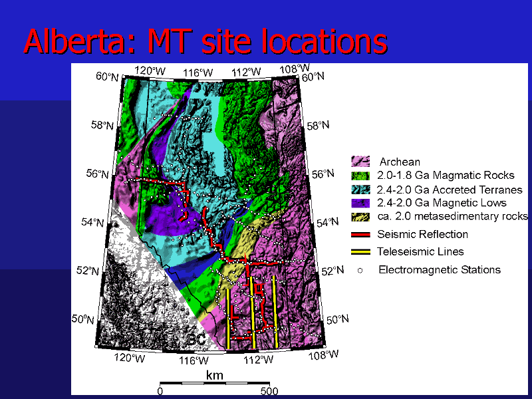Click the 'Archean' legend text label
The height and width of the screenshot is (399, 532).
[x=399, y=162]
